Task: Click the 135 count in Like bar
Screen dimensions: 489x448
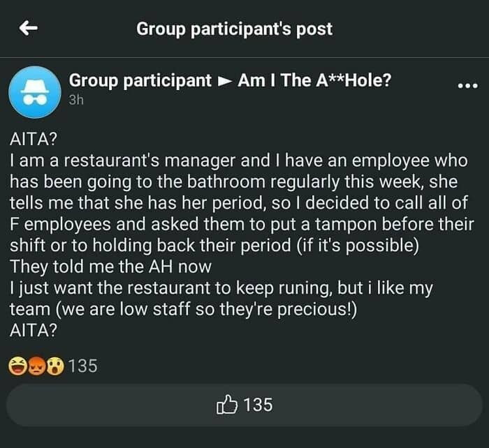Action: tap(258, 405)
